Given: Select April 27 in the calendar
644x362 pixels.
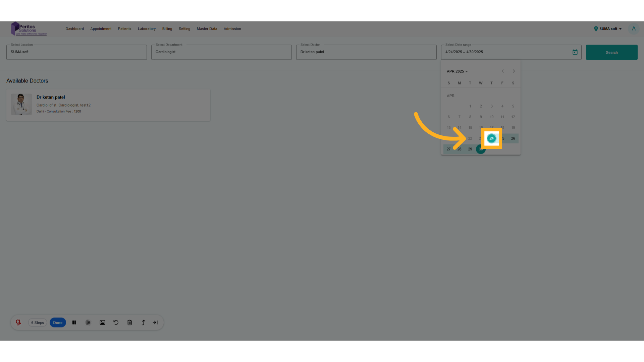Looking at the screenshot, I should pos(448,149).
